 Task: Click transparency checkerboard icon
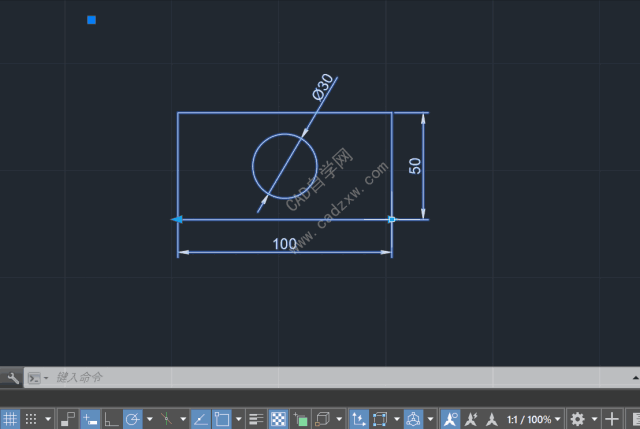click(279, 419)
